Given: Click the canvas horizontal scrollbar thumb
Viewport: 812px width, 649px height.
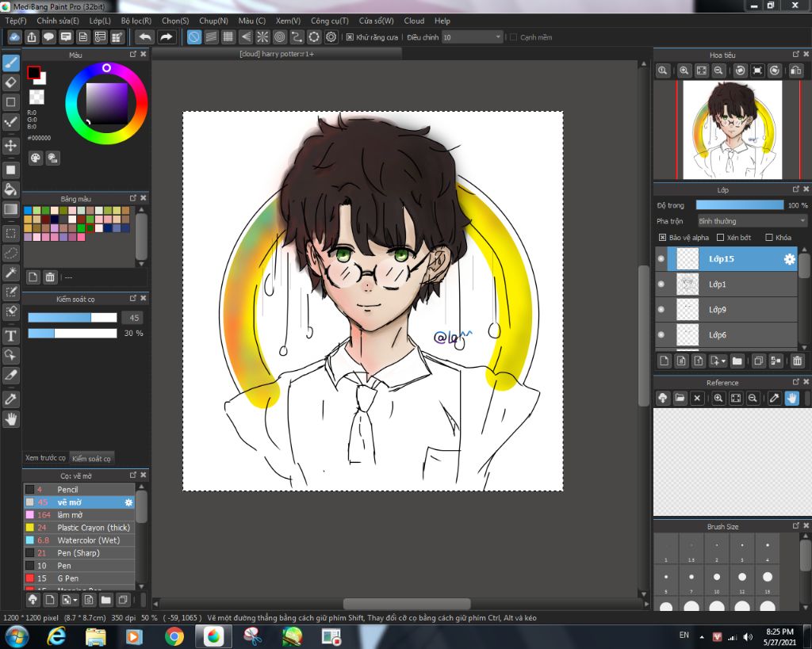Looking at the screenshot, I should point(407,604).
